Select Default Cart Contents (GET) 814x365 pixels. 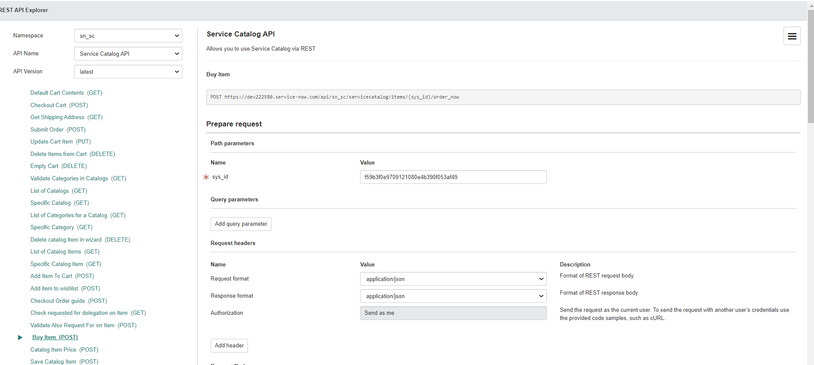pos(66,93)
